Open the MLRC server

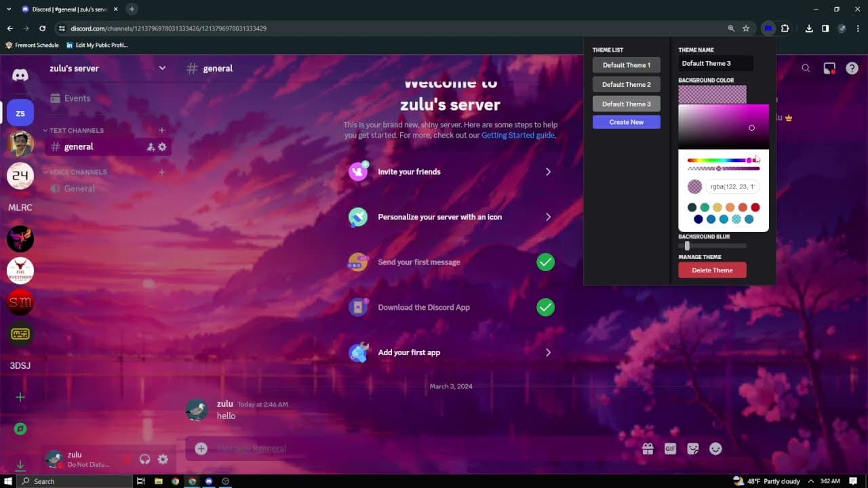click(20, 207)
